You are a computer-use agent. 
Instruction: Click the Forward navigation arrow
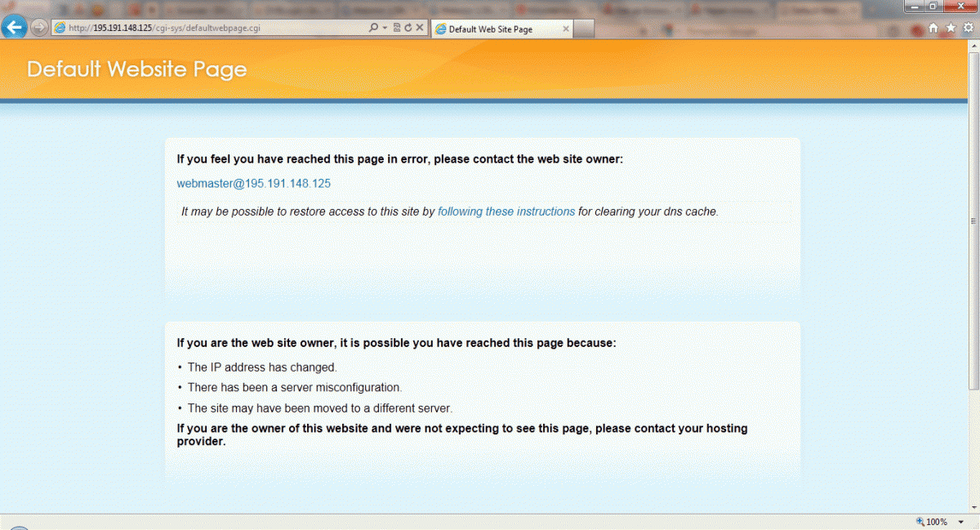tap(39, 28)
